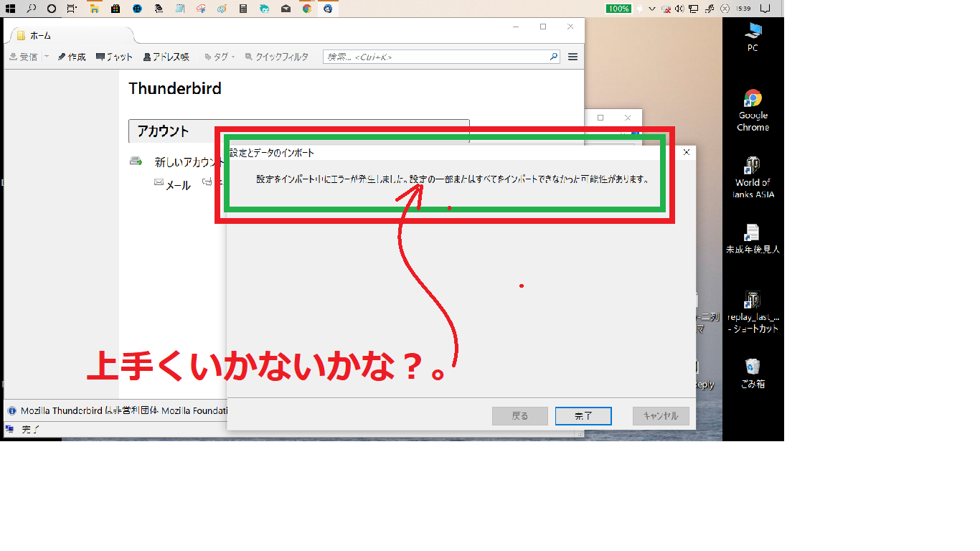Image resolution: width=980 pixels, height=551 pixels.
Task: Show hidden system tray icons
Action: 652,9
